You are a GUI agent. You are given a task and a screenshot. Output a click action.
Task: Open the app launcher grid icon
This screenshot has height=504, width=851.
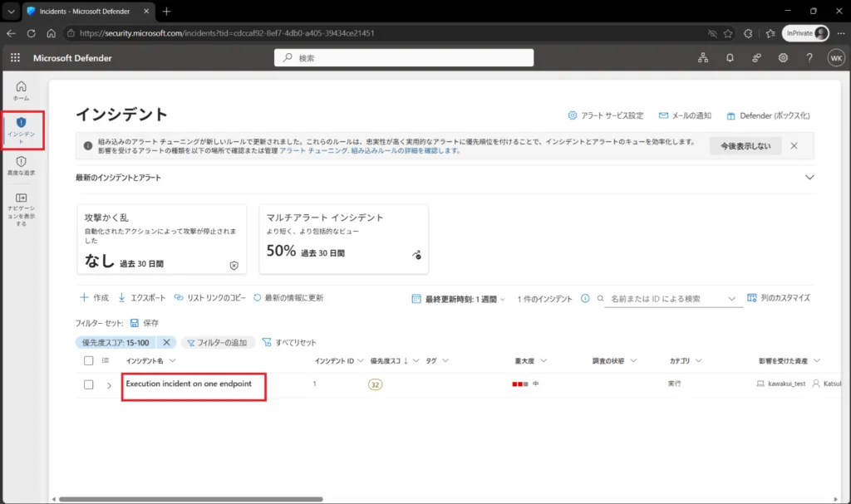pyautogui.click(x=15, y=57)
